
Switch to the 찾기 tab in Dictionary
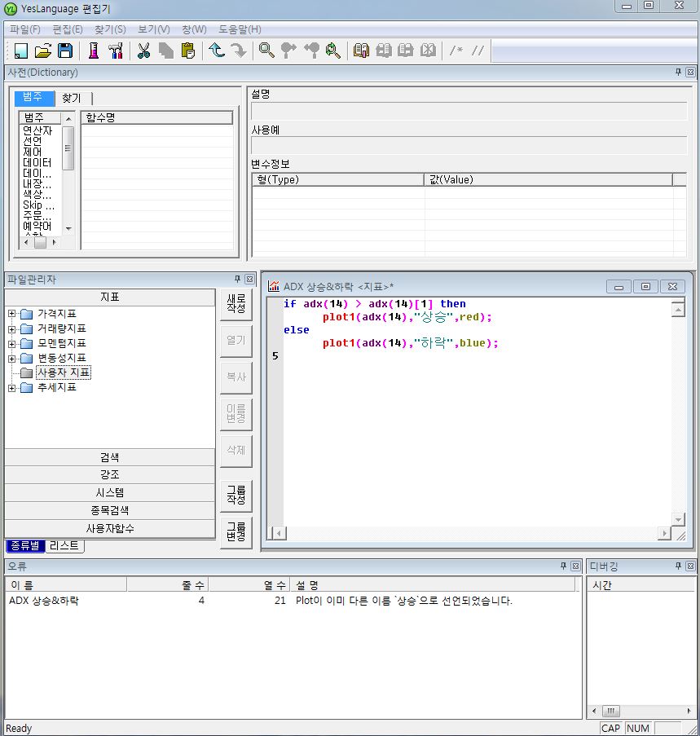tap(72, 98)
